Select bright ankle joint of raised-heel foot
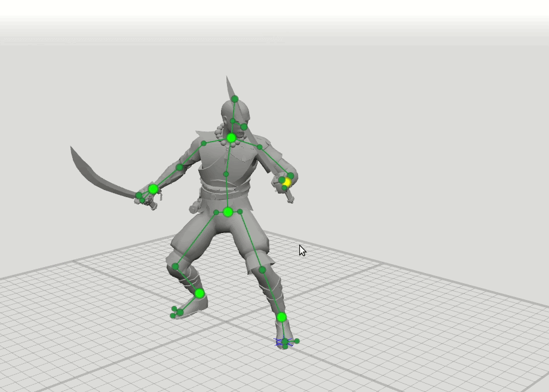The width and height of the screenshot is (549, 392). [x=200, y=293]
